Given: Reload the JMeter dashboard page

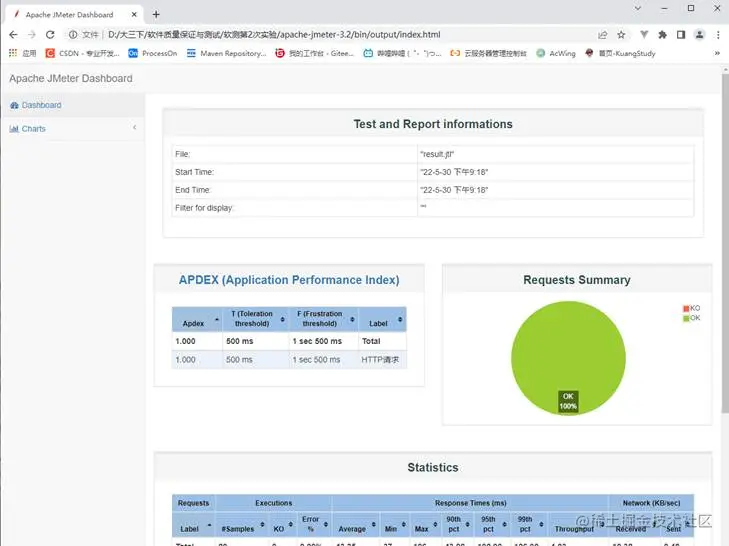Looking at the screenshot, I should [x=50, y=35].
